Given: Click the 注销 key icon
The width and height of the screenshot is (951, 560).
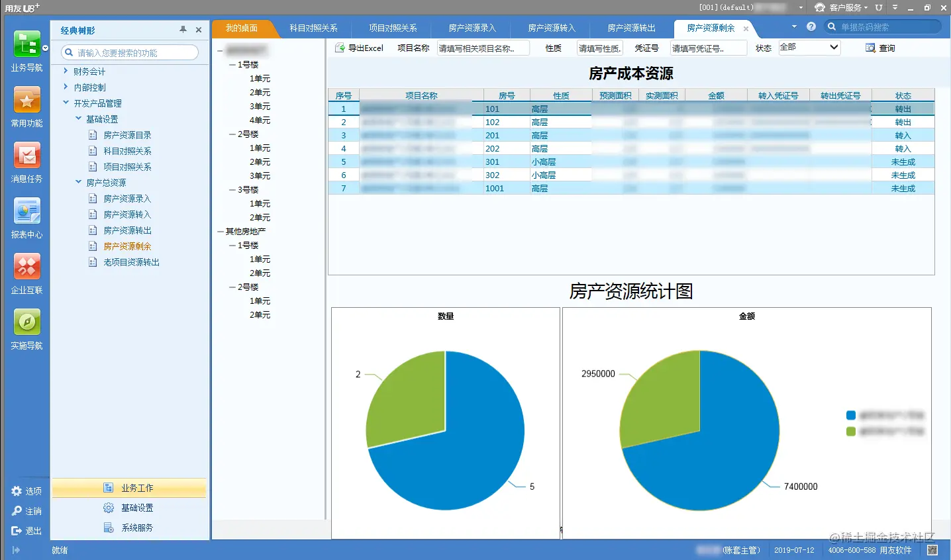Looking at the screenshot, I should [17, 511].
